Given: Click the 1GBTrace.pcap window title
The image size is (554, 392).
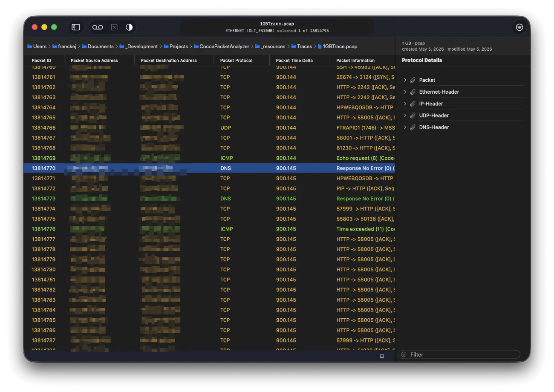Looking at the screenshot, I should point(277,24).
